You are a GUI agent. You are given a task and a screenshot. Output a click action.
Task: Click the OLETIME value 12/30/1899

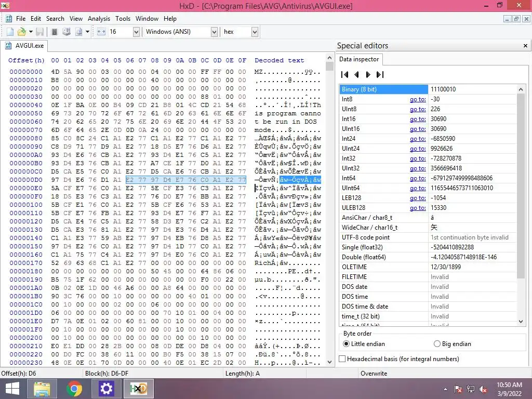pyautogui.click(x=445, y=267)
